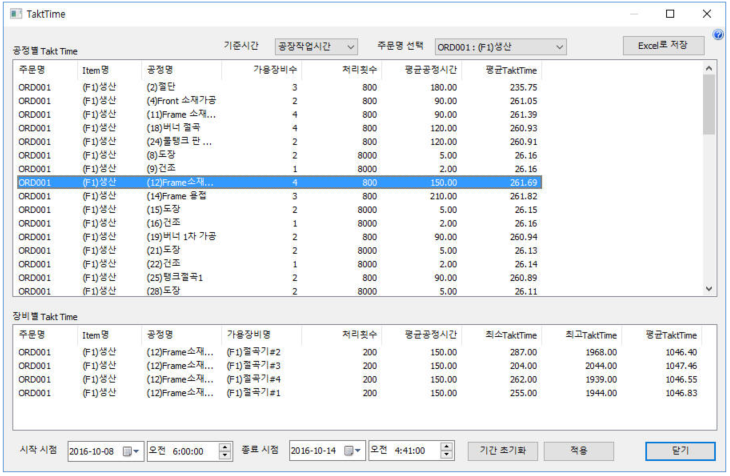Select the (F1)절곡기#3 equipment row

coord(259,366)
